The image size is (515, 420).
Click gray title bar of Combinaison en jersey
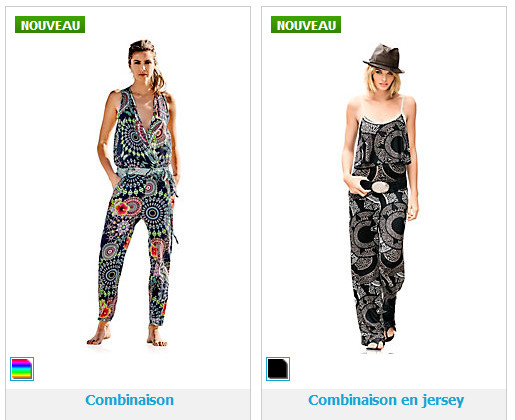(x=384, y=404)
